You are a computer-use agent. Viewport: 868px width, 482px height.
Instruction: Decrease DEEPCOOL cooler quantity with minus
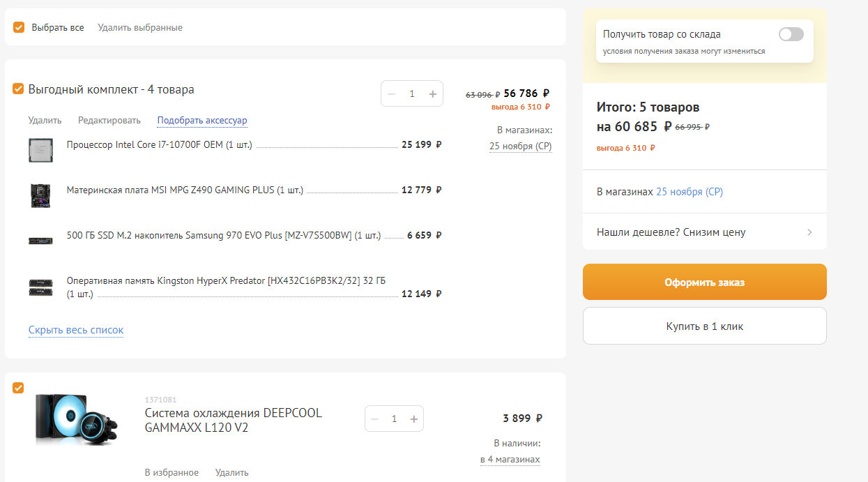coord(375,419)
